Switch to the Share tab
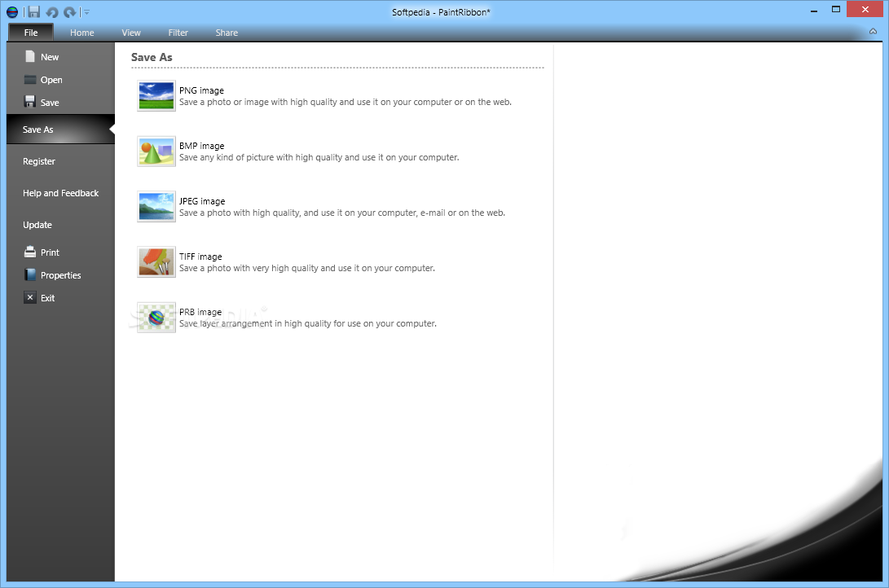Screen dimensions: 889x588 click(x=227, y=33)
